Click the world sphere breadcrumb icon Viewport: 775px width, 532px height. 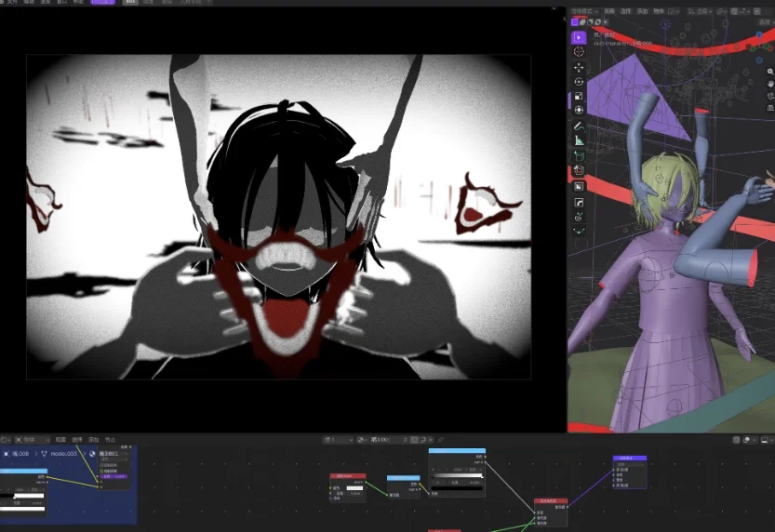(x=92, y=454)
